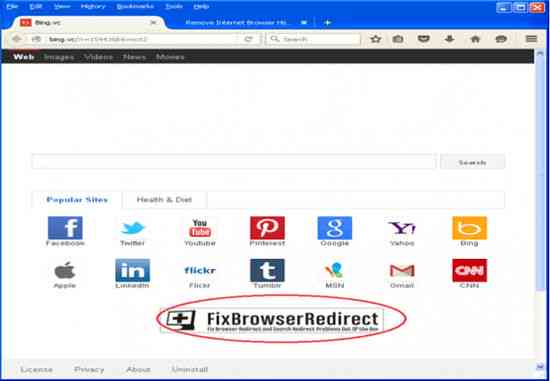Open the hamburger menu button
The width and height of the screenshot is (550, 381).
(531, 39)
